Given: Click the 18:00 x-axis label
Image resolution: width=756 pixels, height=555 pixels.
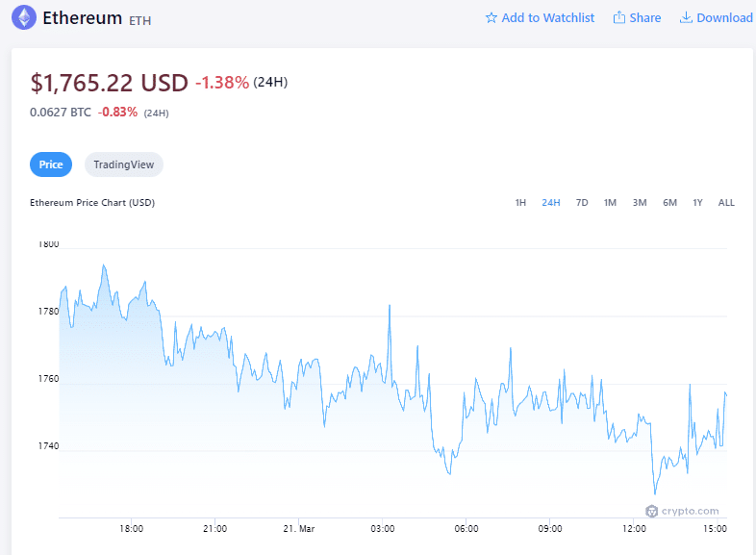Looking at the screenshot, I should 131,529.
